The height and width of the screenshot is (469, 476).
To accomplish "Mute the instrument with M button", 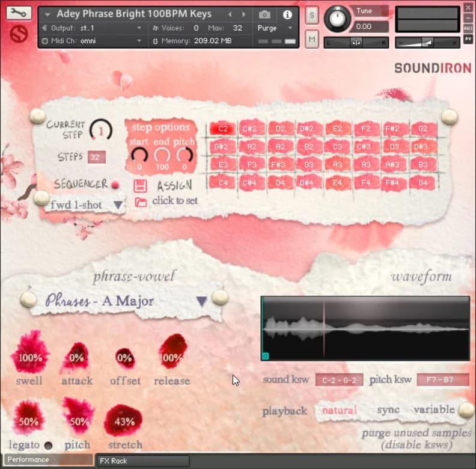I will [x=311, y=40].
